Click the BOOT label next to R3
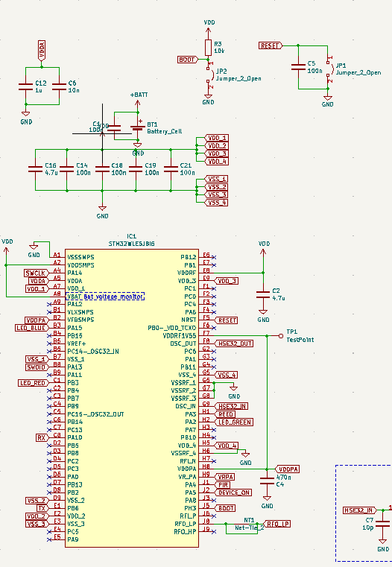Image resolution: width=392 pixels, height=567 pixels. (x=188, y=60)
